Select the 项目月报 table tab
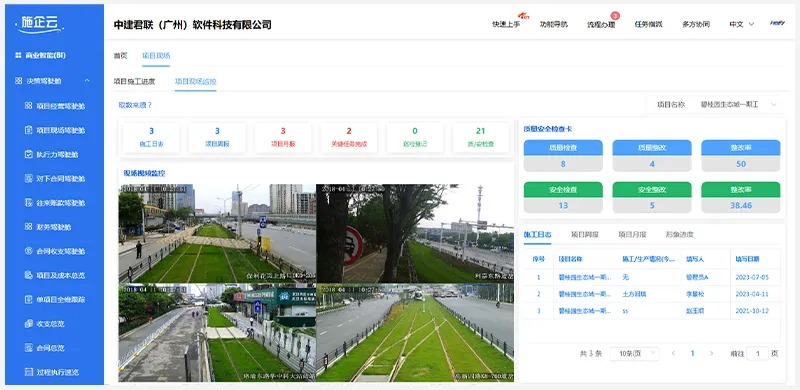Image resolution: width=800 pixels, height=390 pixels. (x=632, y=234)
